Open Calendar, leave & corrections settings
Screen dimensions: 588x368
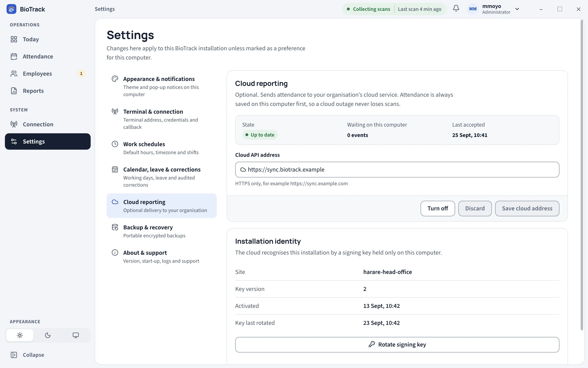tap(161, 177)
